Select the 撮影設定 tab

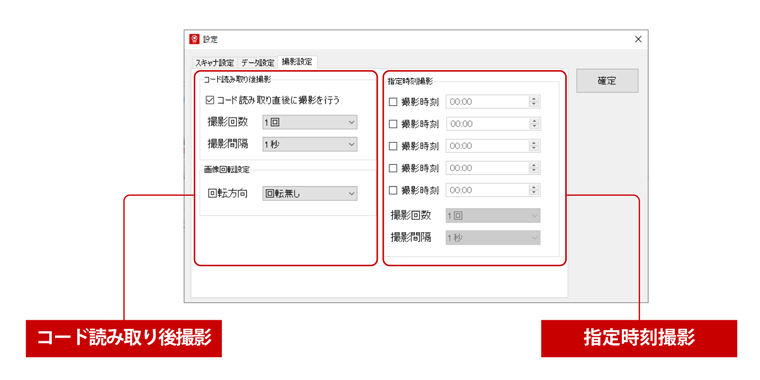pyautogui.click(x=298, y=62)
